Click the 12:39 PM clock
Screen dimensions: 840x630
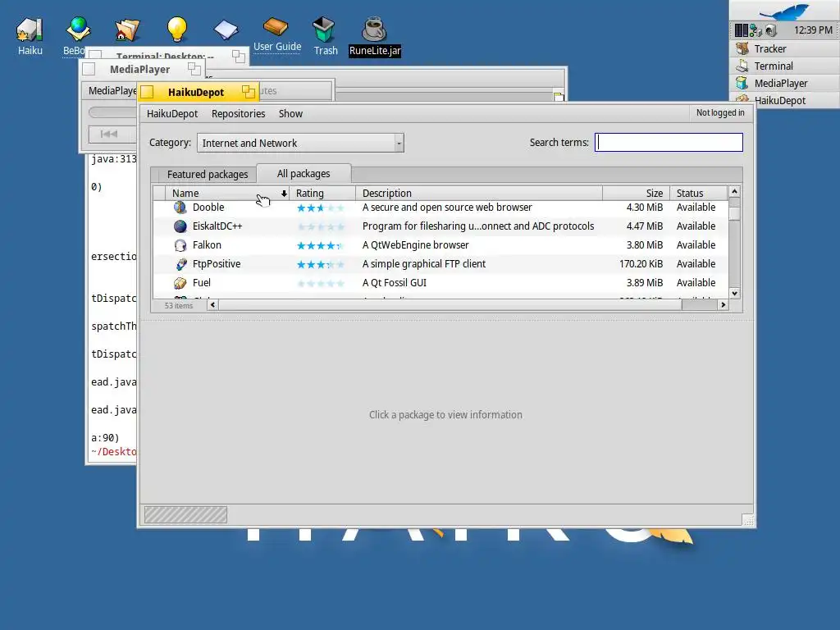(813, 30)
